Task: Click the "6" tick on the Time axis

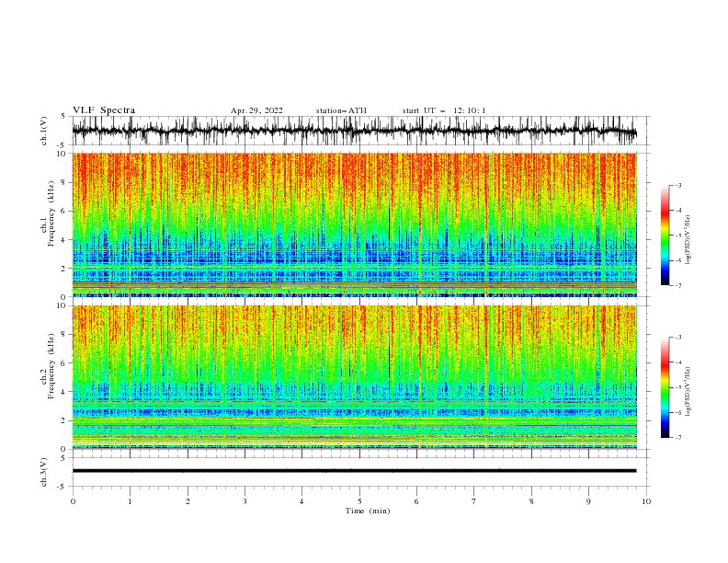Action: pyautogui.click(x=416, y=501)
